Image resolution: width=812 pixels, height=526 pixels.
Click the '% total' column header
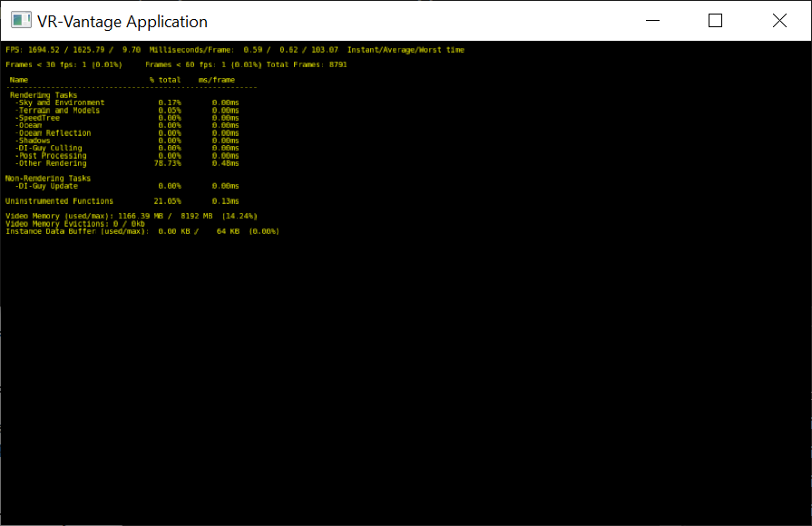(x=165, y=80)
